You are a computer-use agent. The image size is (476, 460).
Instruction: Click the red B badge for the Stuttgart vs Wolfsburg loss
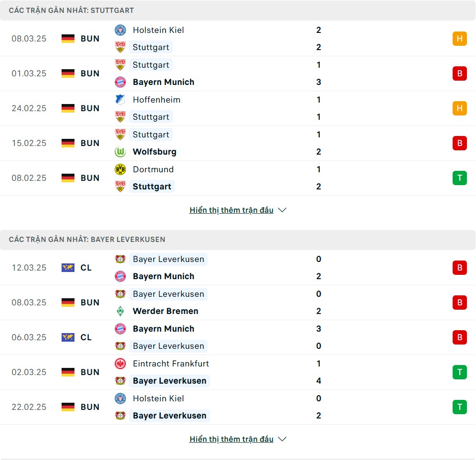point(460,143)
